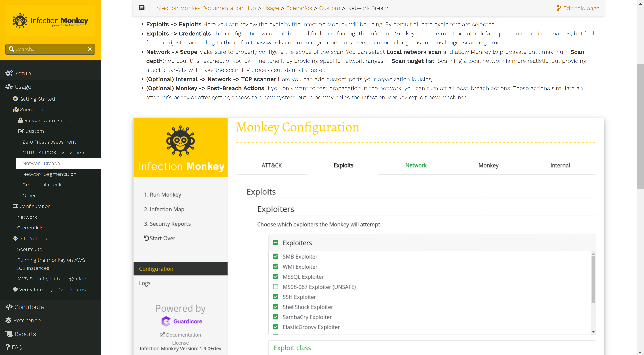Screen dimensions: 644x355
Task: Click the 2. Infection Map step
Action: [164, 209]
